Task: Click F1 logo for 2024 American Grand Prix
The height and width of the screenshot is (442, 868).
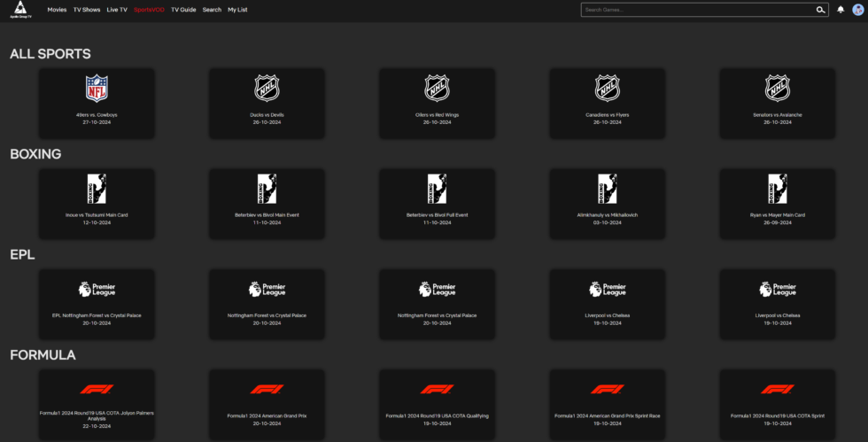Action: [267, 389]
